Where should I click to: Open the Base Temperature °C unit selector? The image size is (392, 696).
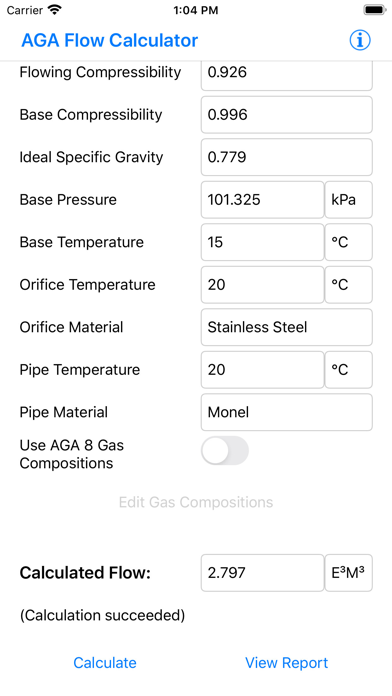[x=348, y=242]
